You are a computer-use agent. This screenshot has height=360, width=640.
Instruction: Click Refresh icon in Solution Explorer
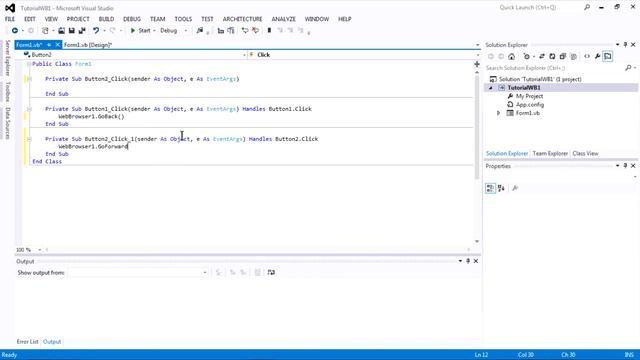pos(552,56)
